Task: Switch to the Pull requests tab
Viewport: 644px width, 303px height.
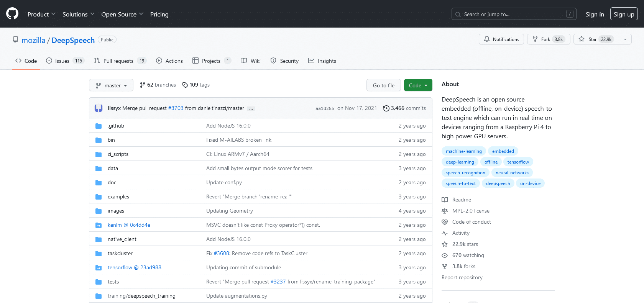Action: (120, 61)
